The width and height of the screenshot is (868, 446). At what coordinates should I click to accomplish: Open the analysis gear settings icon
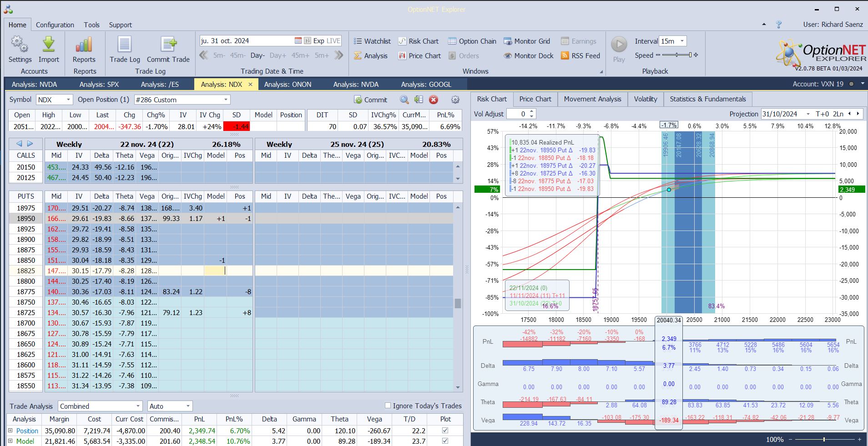455,100
